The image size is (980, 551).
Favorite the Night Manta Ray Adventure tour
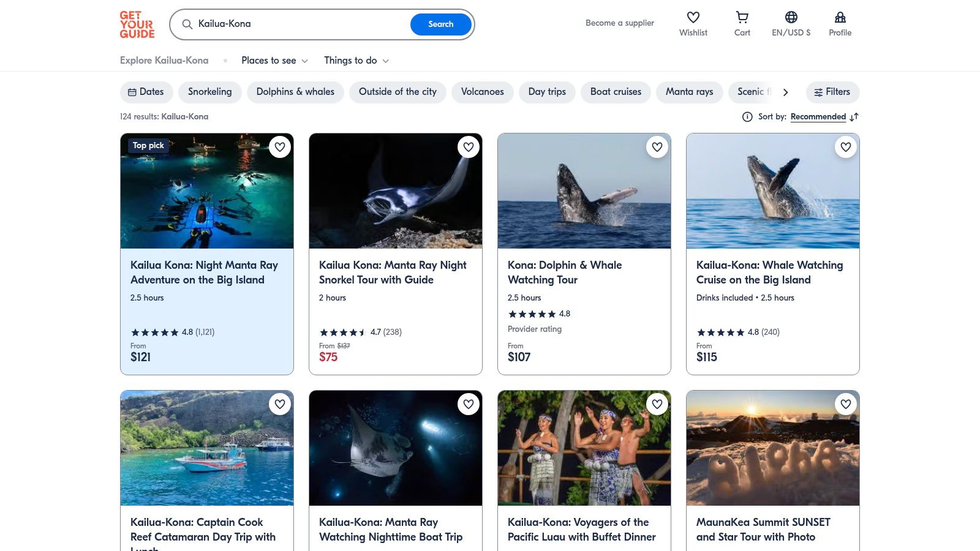tap(280, 147)
